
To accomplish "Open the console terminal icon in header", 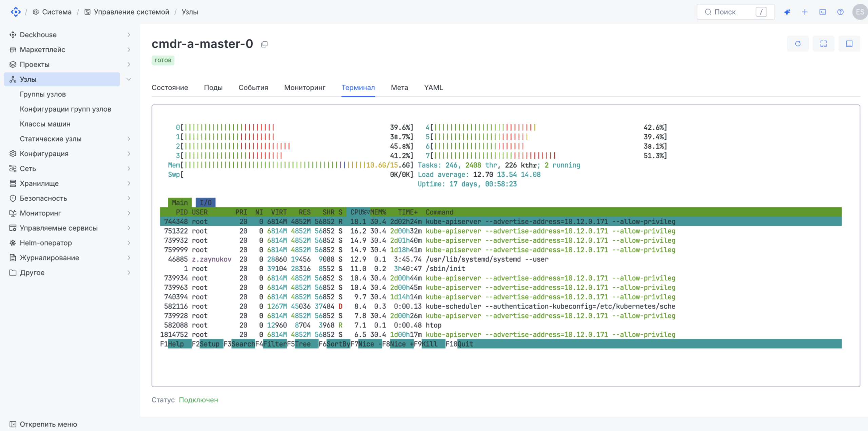I will coord(823,12).
